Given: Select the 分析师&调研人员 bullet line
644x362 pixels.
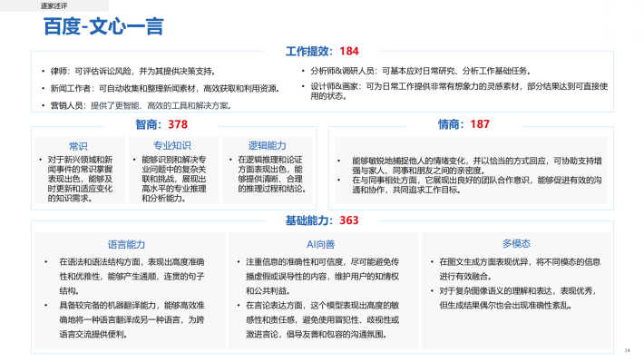Looking at the screenshot, I should (x=421, y=71).
